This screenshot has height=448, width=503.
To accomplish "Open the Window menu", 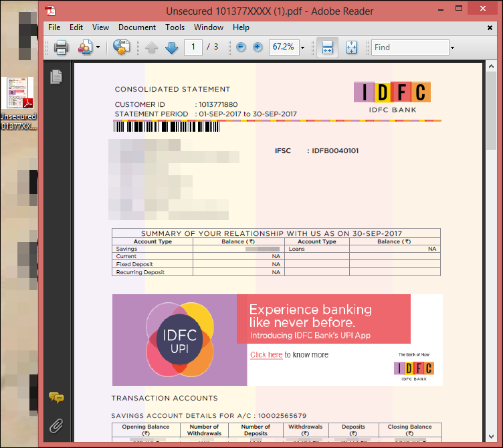I will [x=209, y=27].
